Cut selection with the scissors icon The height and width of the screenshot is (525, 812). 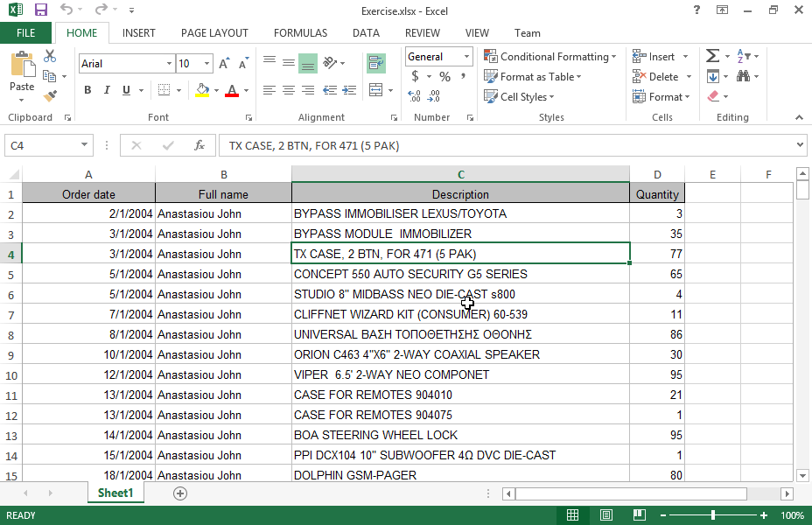point(50,56)
